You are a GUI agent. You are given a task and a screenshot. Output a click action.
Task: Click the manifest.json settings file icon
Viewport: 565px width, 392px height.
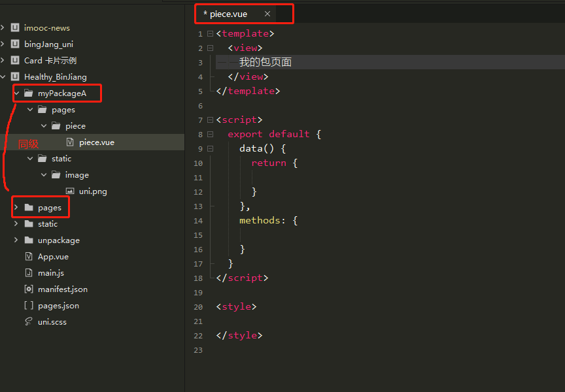pos(29,289)
